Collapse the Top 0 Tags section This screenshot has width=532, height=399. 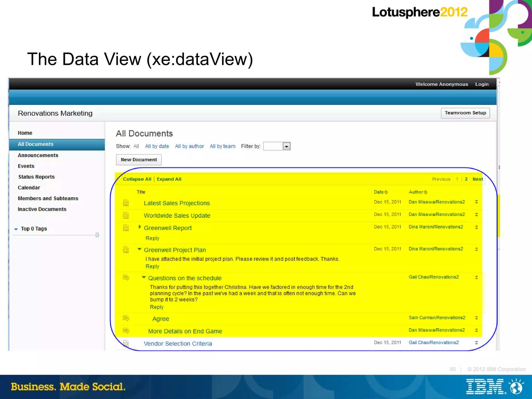[x=16, y=229]
